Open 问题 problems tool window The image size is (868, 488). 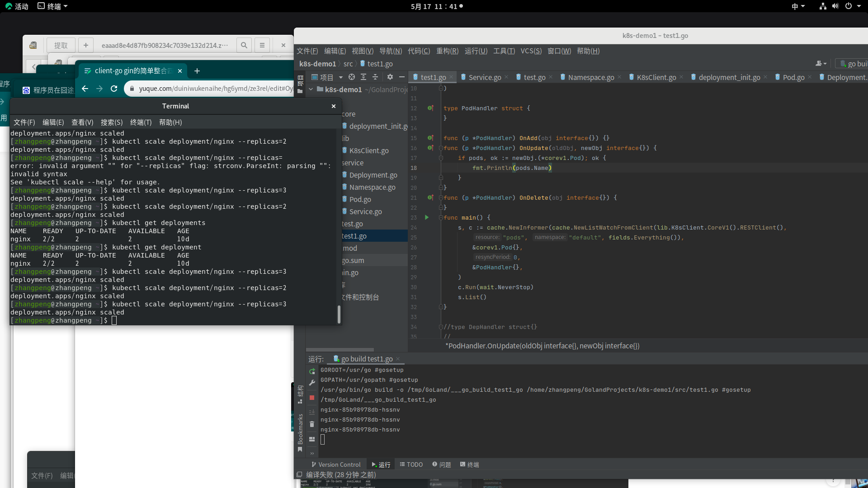click(442, 465)
